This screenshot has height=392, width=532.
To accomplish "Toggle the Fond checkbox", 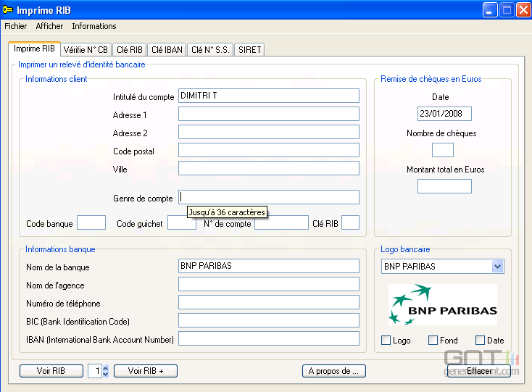I will click(433, 341).
